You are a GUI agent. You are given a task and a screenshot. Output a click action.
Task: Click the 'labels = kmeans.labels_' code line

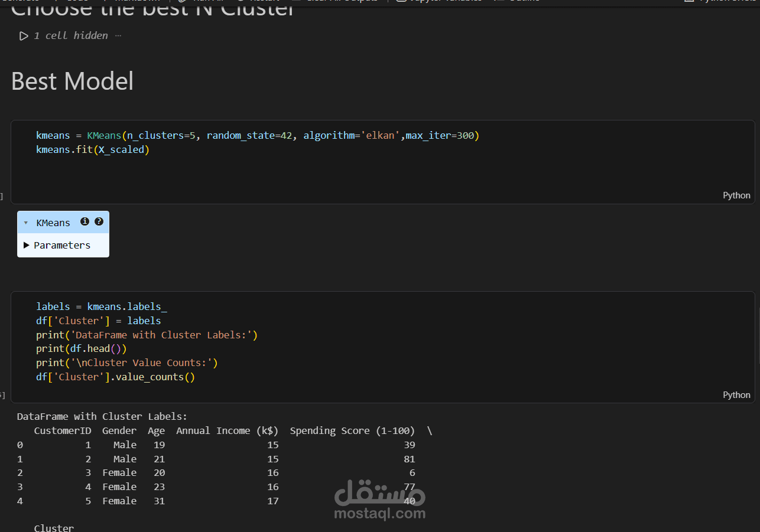click(101, 306)
